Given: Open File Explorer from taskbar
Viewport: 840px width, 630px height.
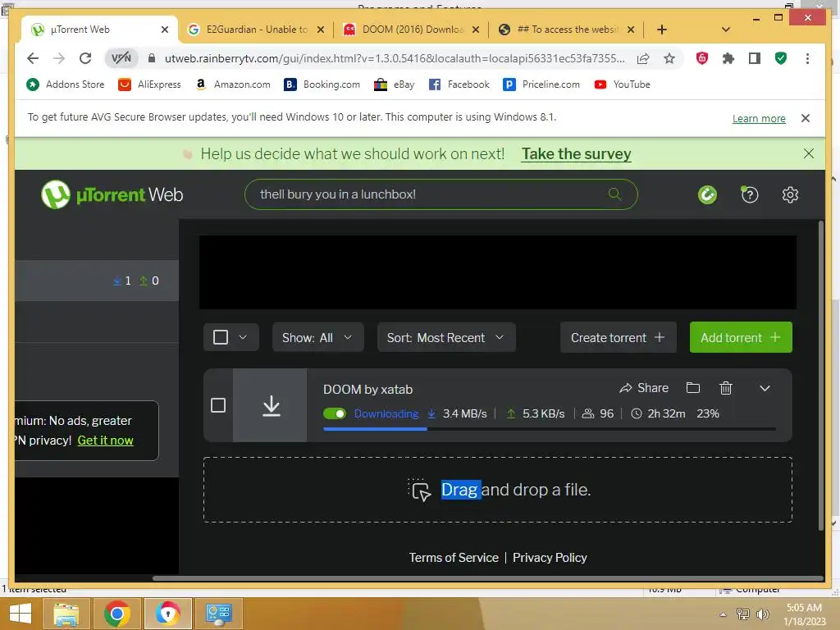Looking at the screenshot, I should coord(66,614).
